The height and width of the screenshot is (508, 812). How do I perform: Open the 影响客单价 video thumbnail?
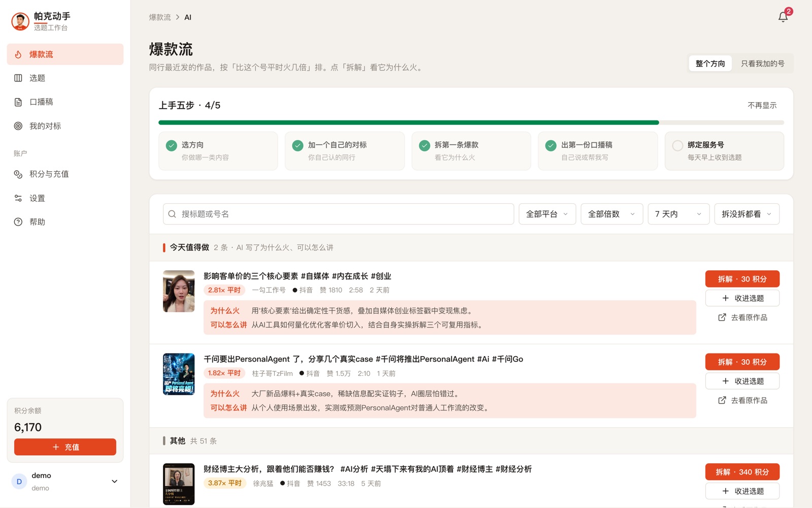(x=179, y=291)
